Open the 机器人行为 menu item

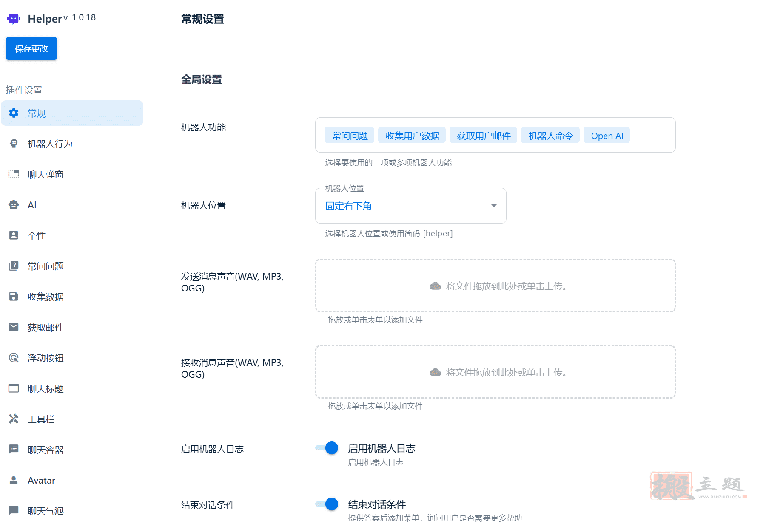pyautogui.click(x=72, y=144)
